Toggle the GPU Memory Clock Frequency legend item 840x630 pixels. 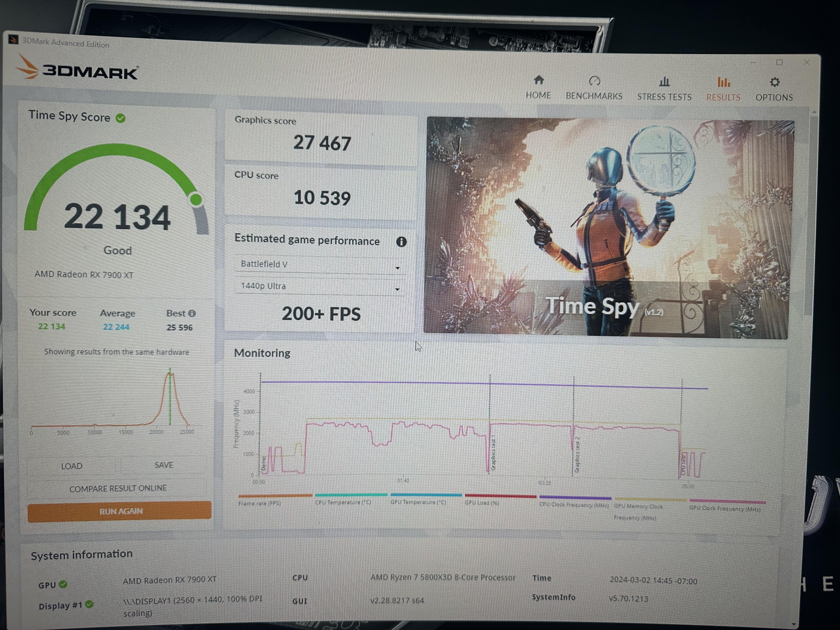coord(650,509)
